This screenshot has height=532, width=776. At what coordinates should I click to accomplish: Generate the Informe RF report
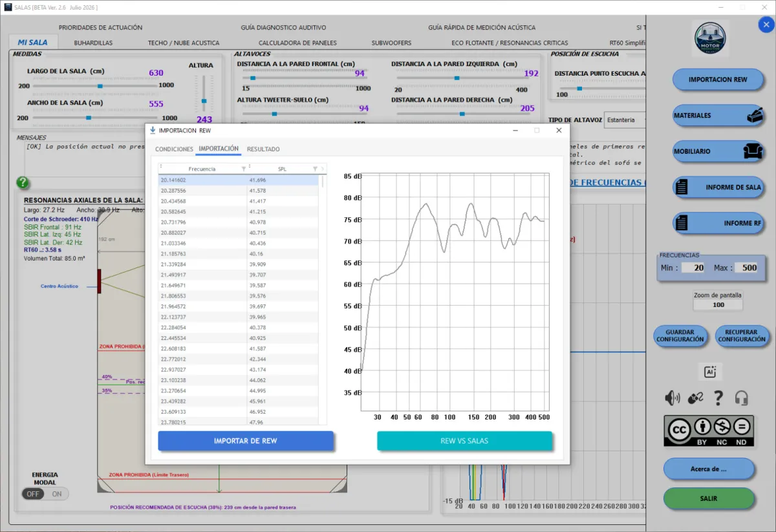(718, 223)
